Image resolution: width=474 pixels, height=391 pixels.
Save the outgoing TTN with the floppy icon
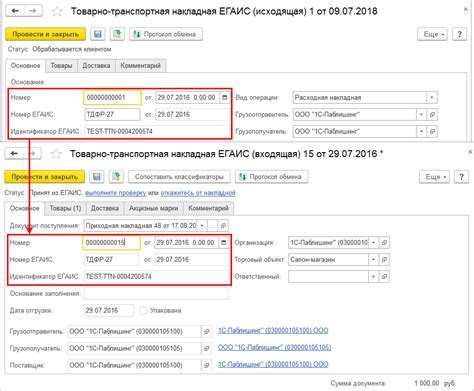click(98, 34)
